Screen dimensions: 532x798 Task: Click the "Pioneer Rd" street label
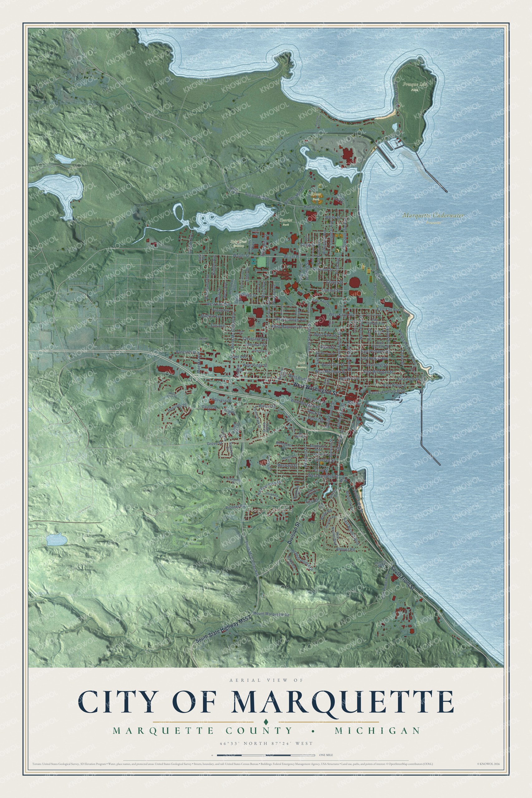235,507
